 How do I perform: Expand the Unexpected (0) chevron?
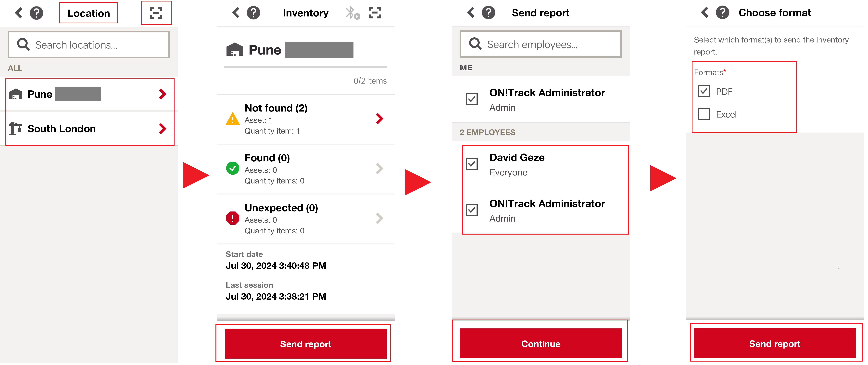tap(379, 218)
